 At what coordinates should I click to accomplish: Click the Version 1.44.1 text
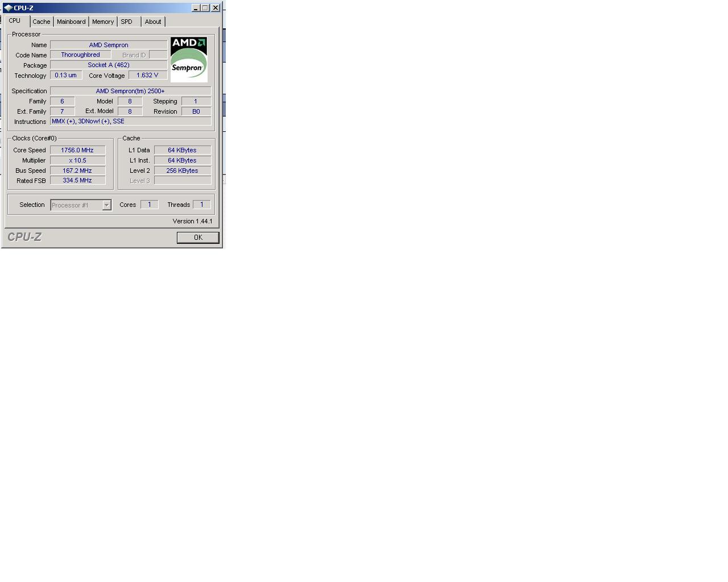point(192,221)
